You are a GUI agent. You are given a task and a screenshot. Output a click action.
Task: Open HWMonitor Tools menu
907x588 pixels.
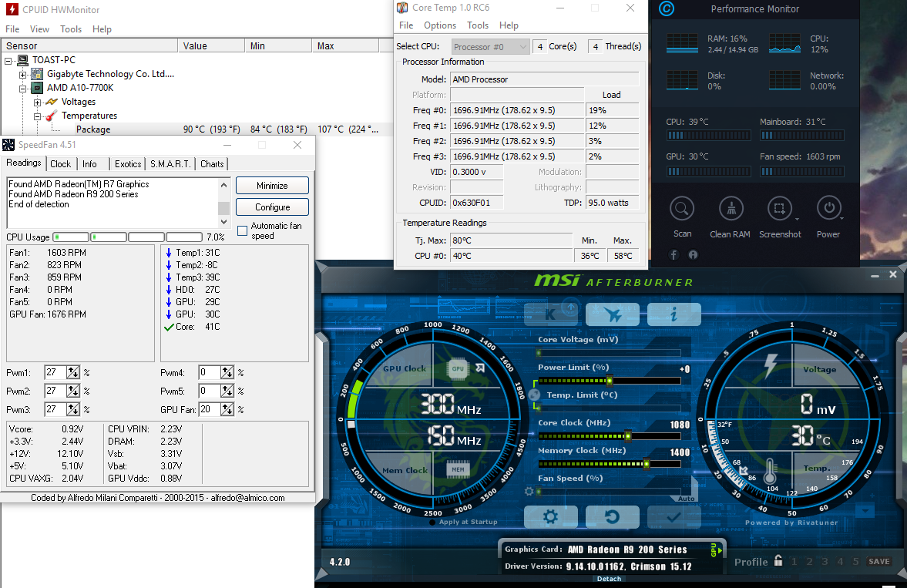(71, 29)
